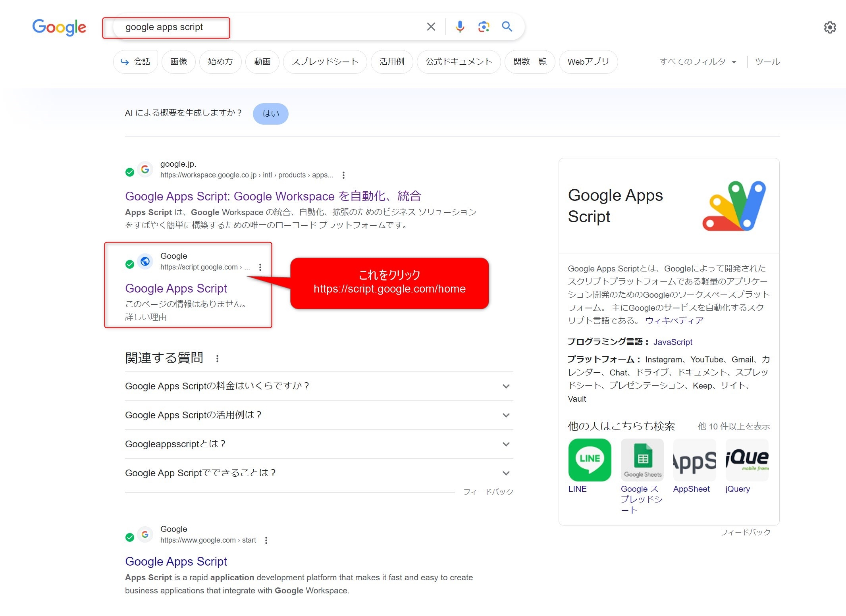Click the microphone voice search icon
This screenshot has height=616, width=846.
(460, 27)
